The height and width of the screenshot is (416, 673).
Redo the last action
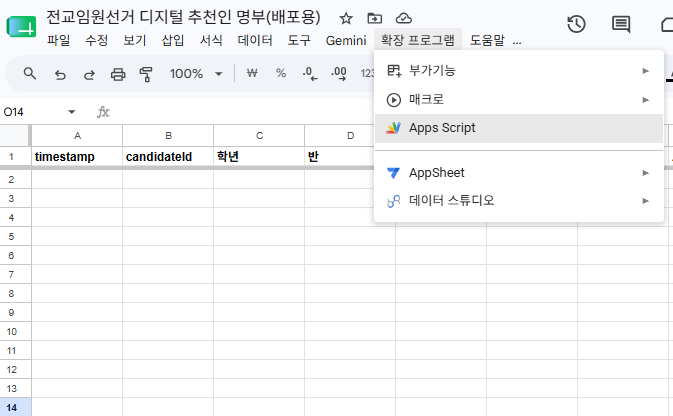[89, 75]
